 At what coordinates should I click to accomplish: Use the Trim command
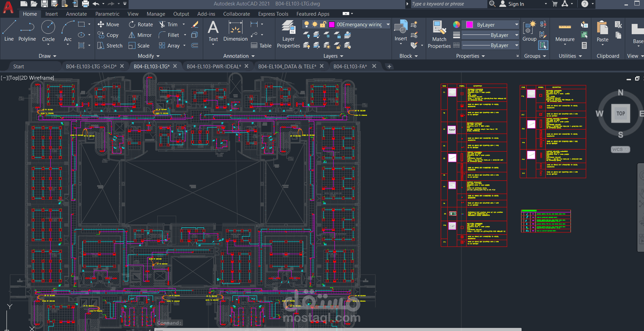pos(168,25)
